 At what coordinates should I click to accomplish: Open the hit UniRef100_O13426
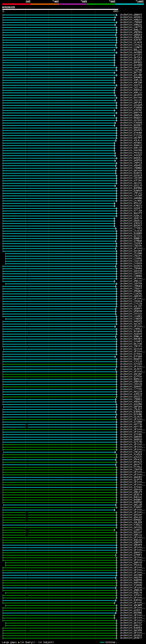point(131,42)
